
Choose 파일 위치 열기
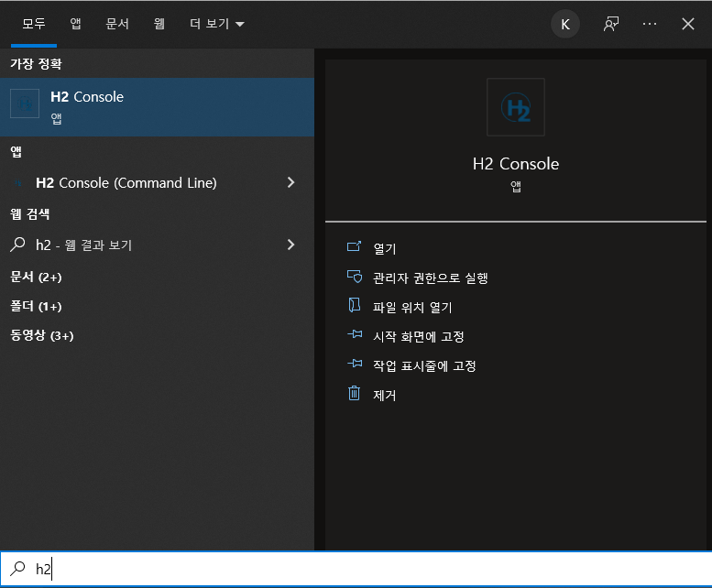pyautogui.click(x=412, y=307)
